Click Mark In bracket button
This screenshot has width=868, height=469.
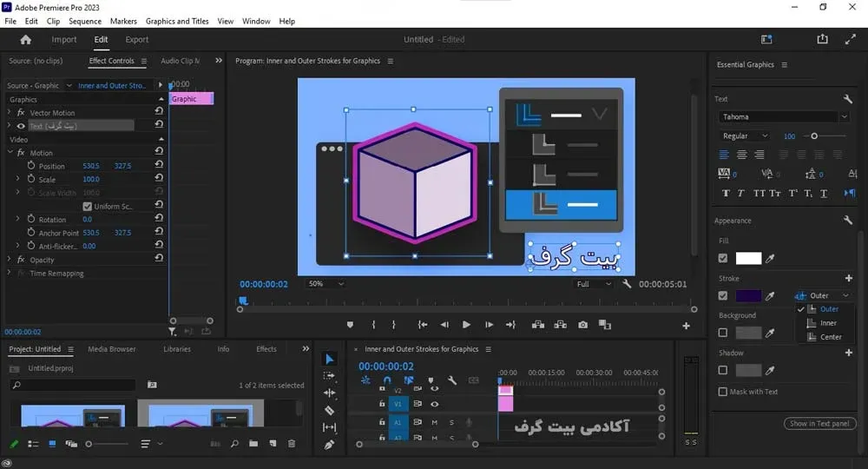tap(373, 325)
